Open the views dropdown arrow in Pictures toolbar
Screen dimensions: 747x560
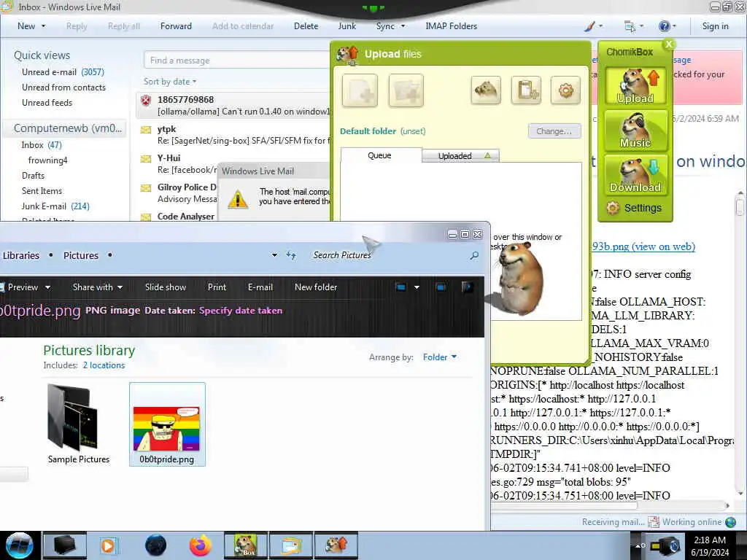[417, 287]
